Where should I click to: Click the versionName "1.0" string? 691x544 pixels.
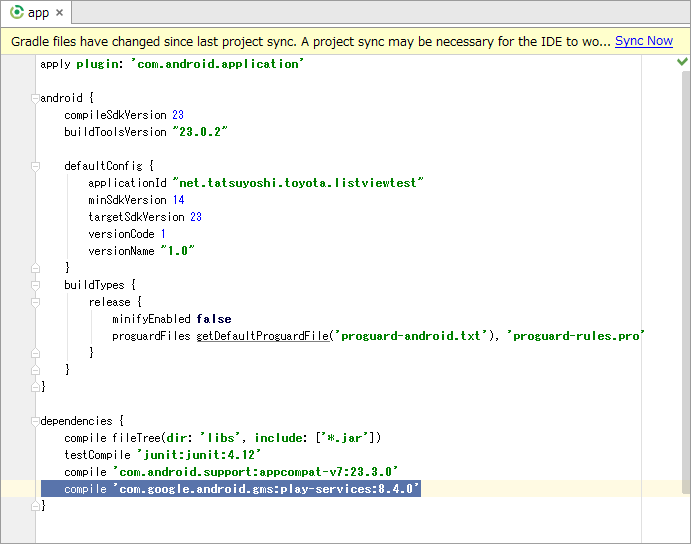click(x=177, y=250)
